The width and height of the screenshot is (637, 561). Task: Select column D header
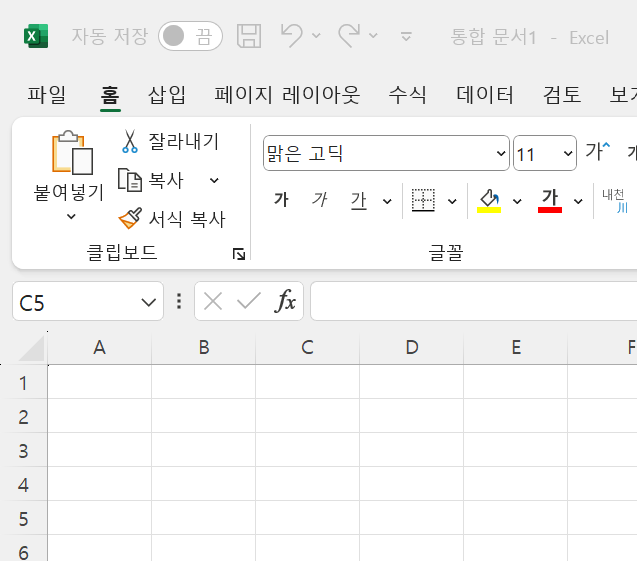[x=412, y=348]
